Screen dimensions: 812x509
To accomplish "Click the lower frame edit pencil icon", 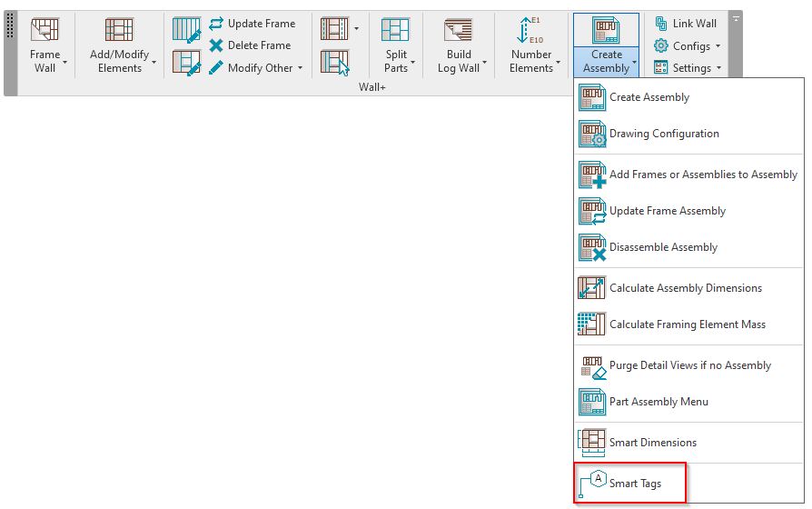I will pos(186,63).
